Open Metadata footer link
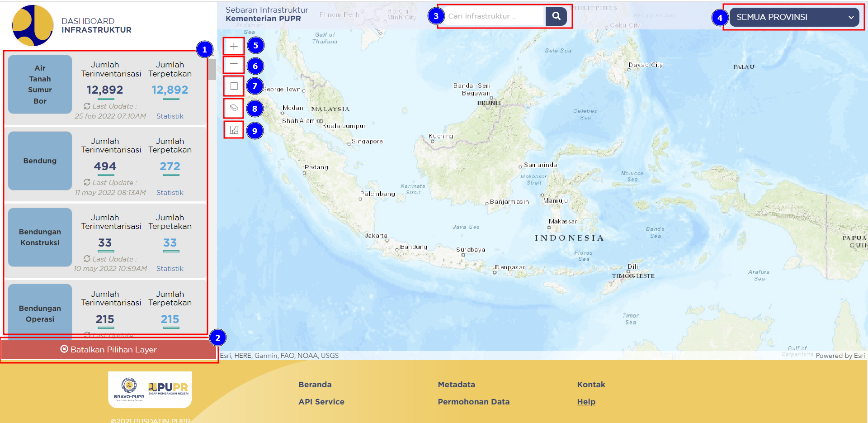Screen dimensions: 868x423 coord(456,385)
